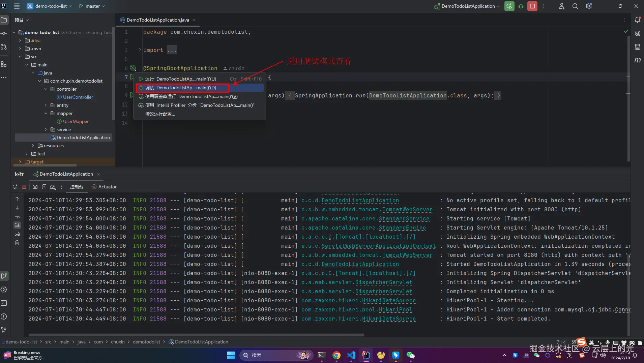
Task: Open the inspection checkmark widget in the editor
Action: pyautogui.click(x=626, y=32)
